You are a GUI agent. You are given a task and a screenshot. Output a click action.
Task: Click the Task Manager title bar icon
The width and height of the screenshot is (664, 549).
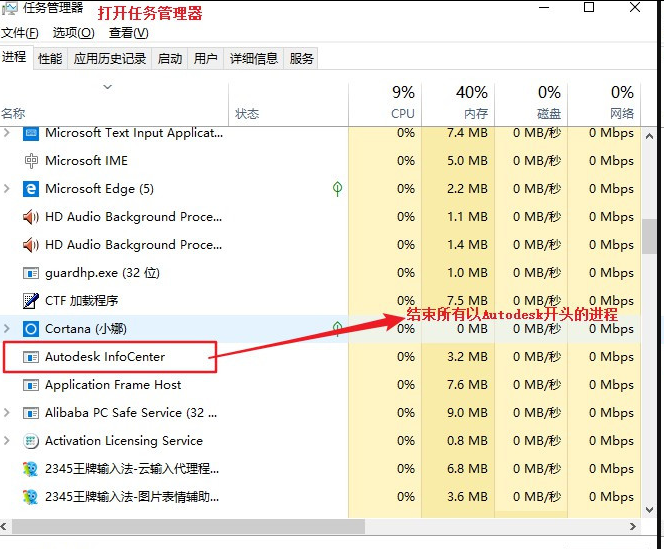pyautogui.click(x=9, y=8)
